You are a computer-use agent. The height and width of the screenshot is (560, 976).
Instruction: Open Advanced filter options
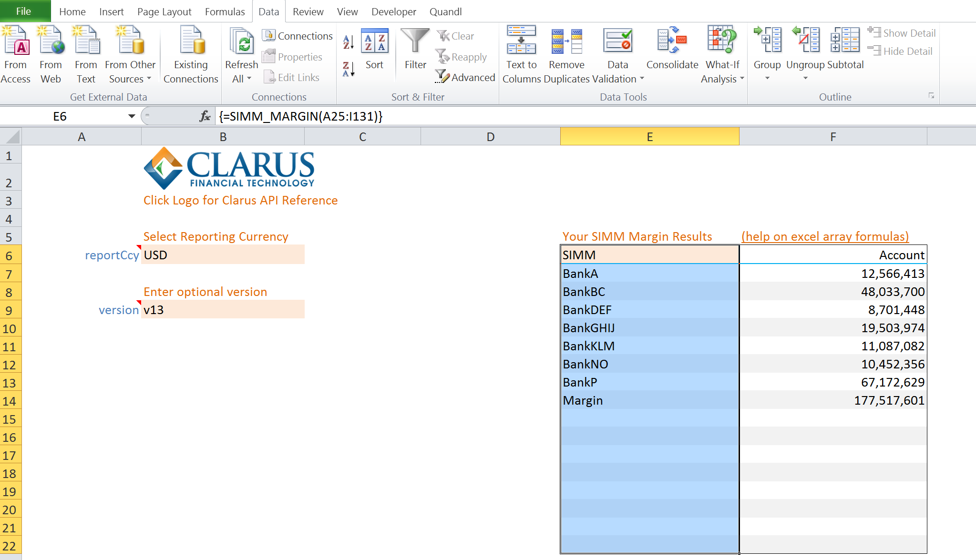tap(465, 77)
